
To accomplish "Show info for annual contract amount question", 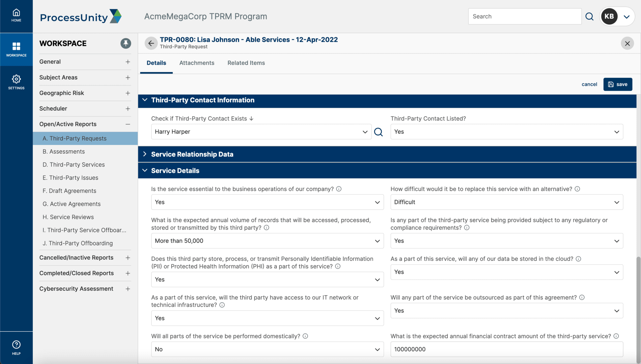I will coord(616,336).
